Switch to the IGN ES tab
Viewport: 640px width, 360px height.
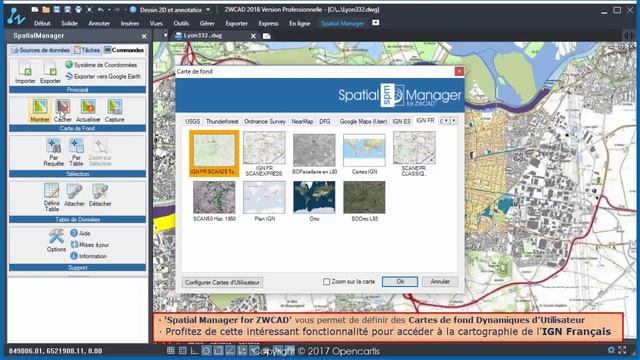pyautogui.click(x=401, y=121)
